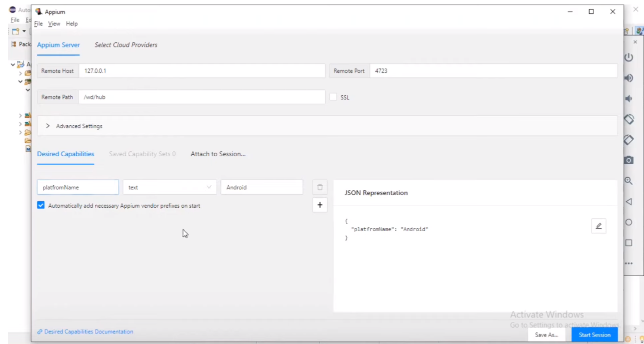Open the Saved Capability Sets tab

click(142, 154)
